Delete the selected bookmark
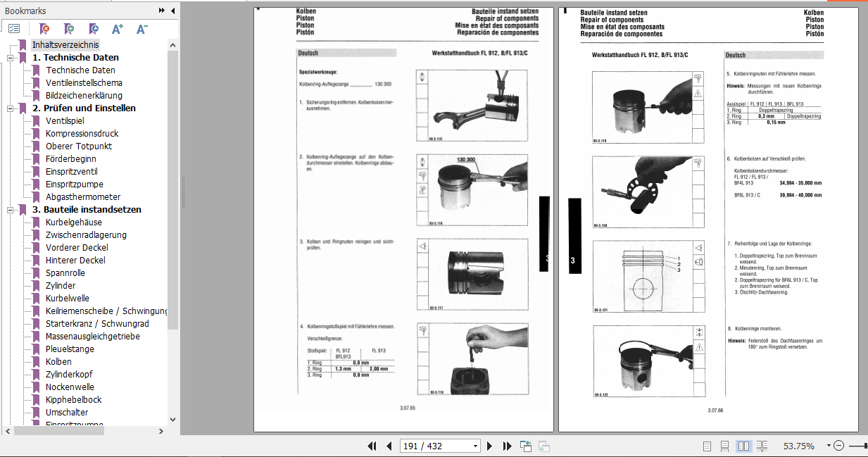This screenshot has width=868, height=457. click(44, 29)
